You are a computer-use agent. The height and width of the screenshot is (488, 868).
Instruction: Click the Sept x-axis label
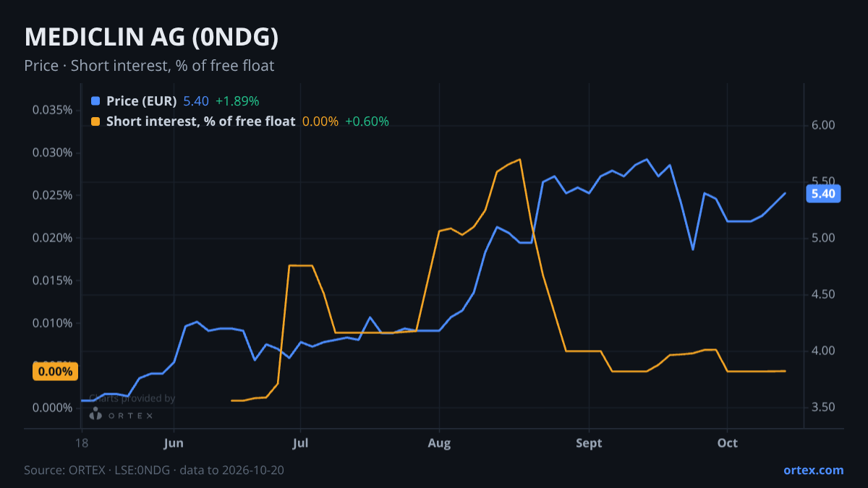(589, 443)
